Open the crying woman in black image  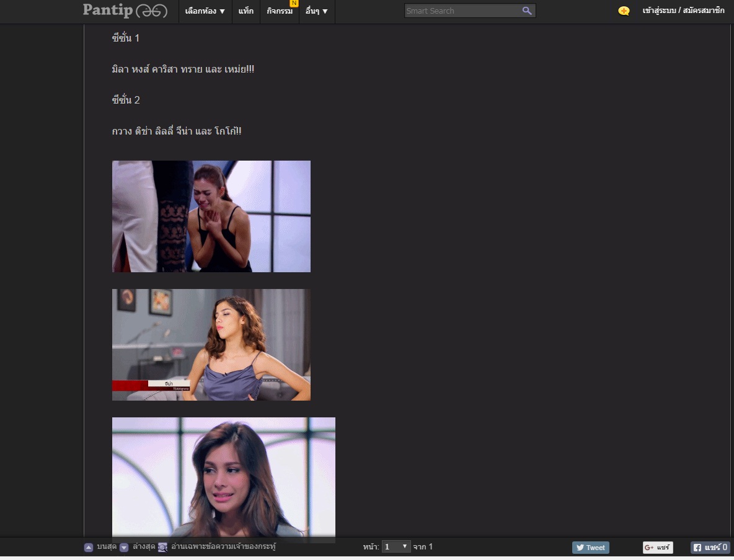(211, 216)
